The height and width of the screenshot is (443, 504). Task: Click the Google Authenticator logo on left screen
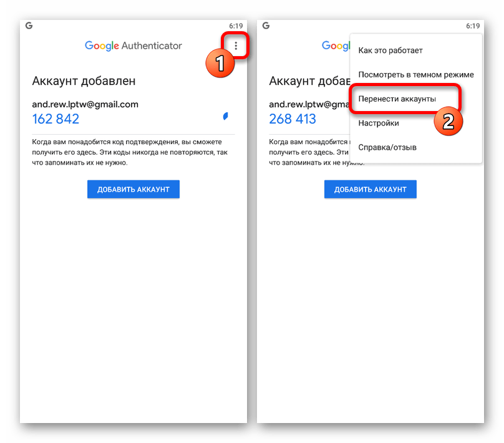click(x=133, y=46)
